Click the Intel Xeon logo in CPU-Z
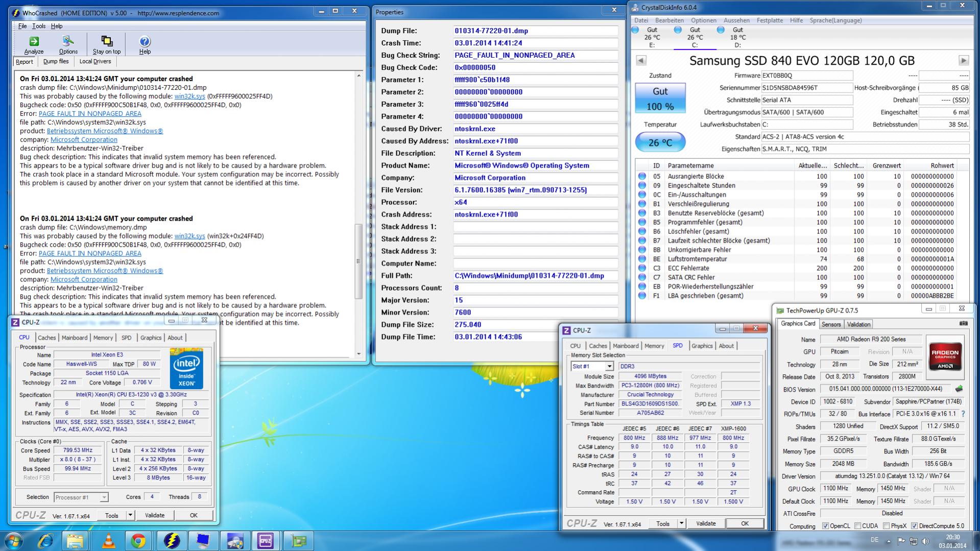Image resolution: width=980 pixels, height=551 pixels. (x=186, y=368)
